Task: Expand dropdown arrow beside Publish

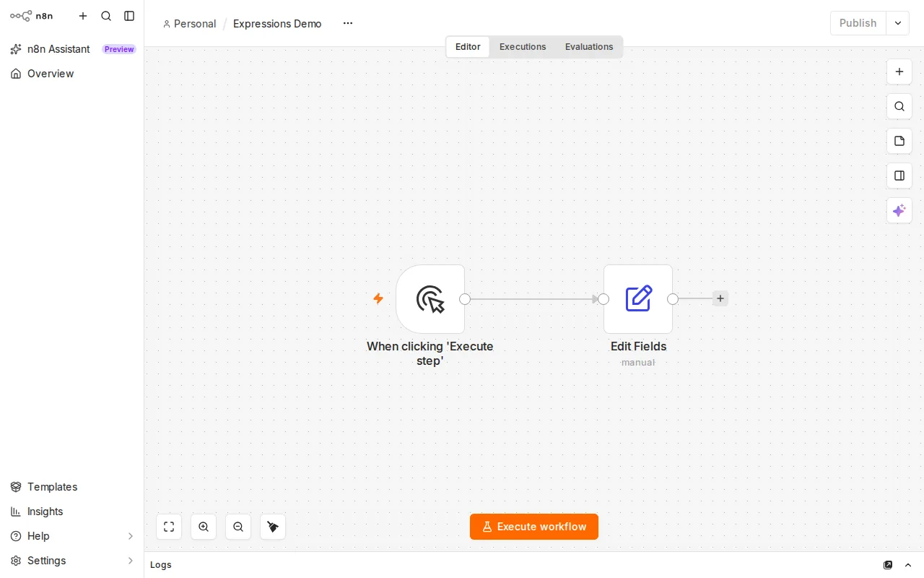Action: [898, 23]
